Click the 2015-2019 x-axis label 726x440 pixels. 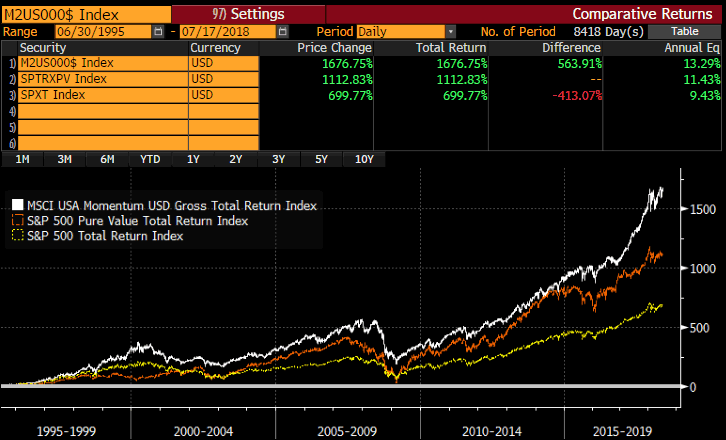click(x=622, y=432)
